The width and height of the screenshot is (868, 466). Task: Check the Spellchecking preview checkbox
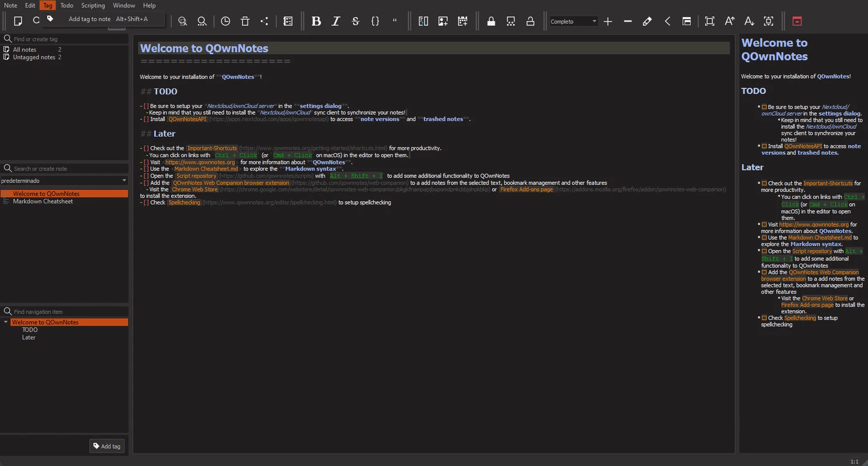(764, 318)
